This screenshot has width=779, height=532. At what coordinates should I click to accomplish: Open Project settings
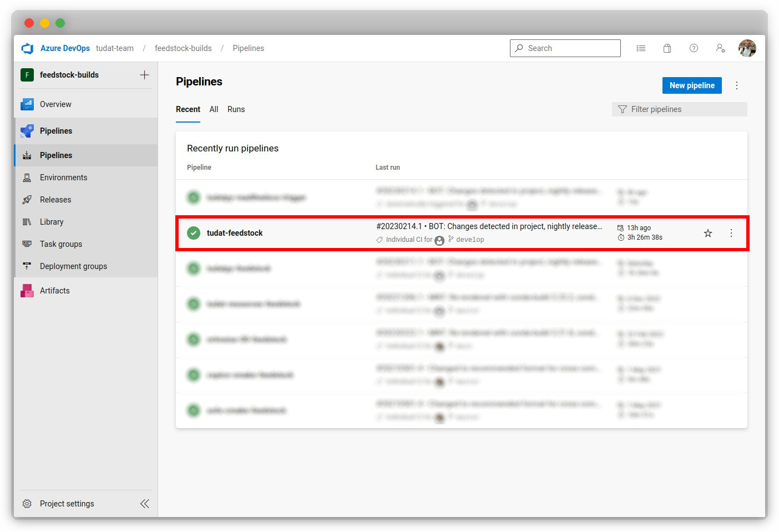click(x=67, y=504)
